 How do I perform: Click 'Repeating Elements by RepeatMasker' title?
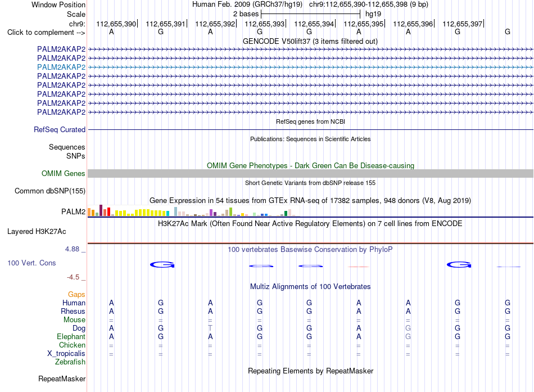(311, 371)
